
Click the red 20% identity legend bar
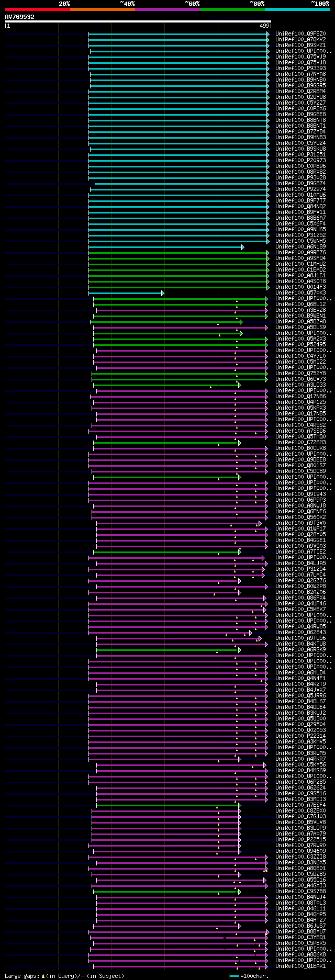click(x=37, y=9)
